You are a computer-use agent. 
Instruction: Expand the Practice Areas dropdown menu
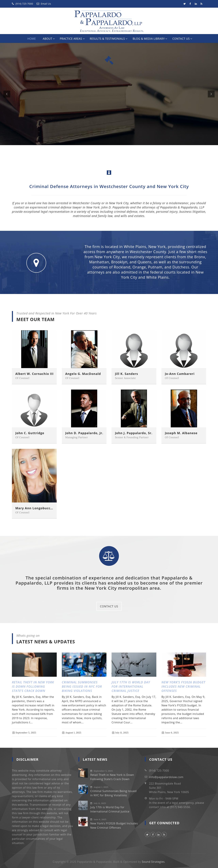[x=72, y=39]
